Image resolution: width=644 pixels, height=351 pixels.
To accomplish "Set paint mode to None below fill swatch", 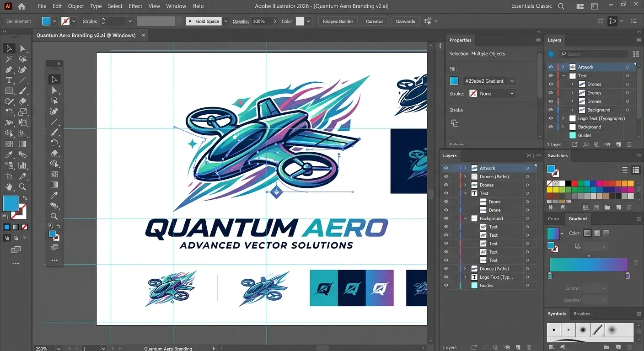I will (x=25, y=227).
